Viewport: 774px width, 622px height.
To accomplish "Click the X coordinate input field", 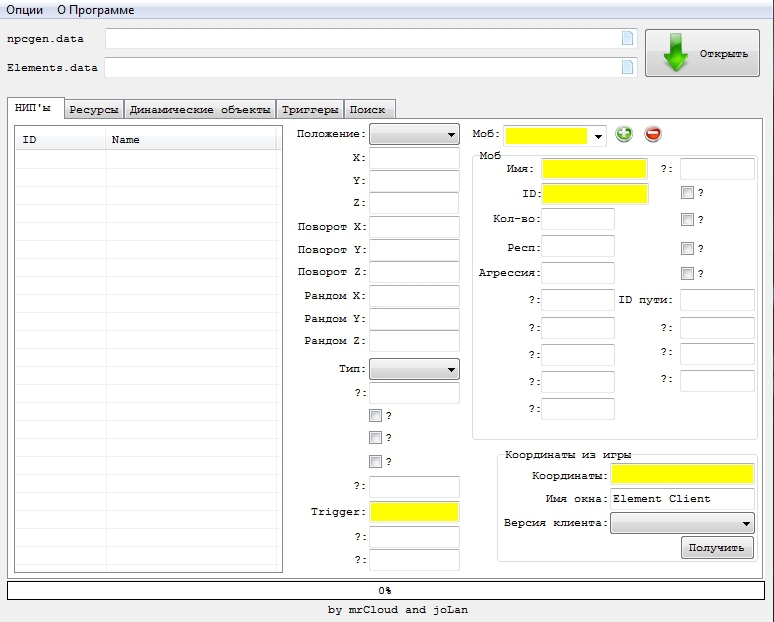I will [414, 158].
